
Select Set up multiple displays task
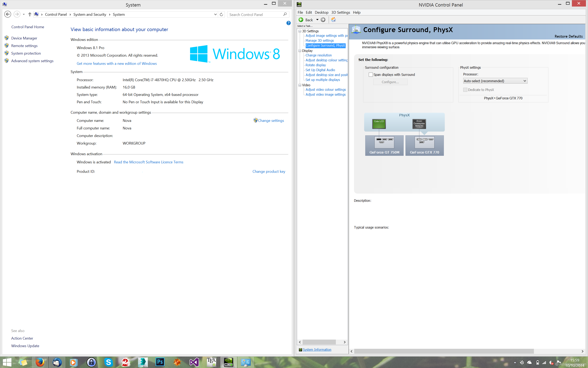pos(323,80)
